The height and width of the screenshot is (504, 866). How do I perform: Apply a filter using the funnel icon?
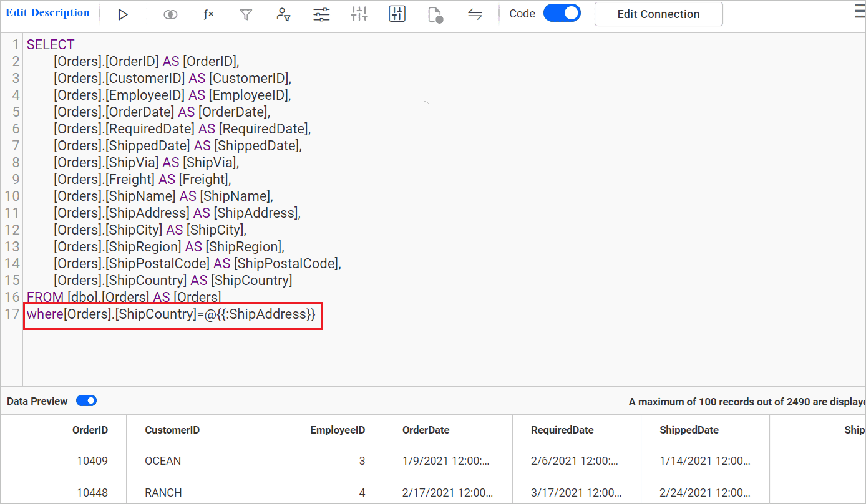(246, 13)
